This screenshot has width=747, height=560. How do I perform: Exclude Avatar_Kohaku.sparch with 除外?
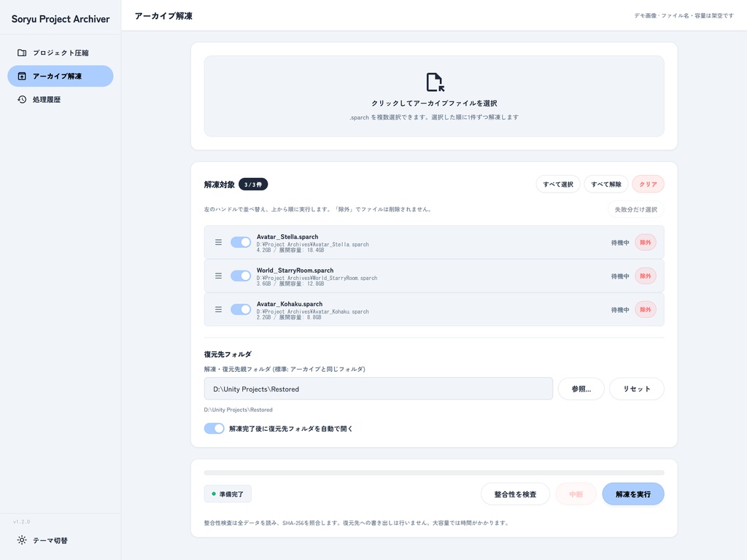point(646,309)
